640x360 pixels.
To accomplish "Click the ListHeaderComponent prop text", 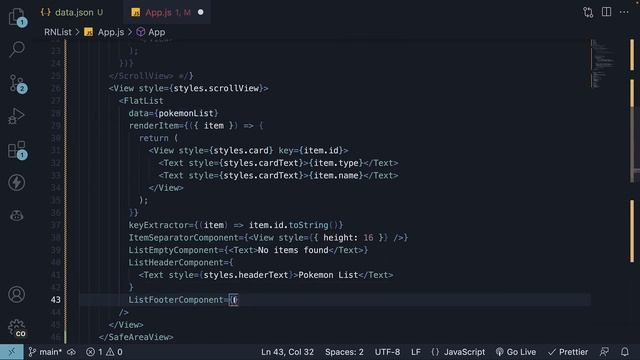I will coord(176,262).
